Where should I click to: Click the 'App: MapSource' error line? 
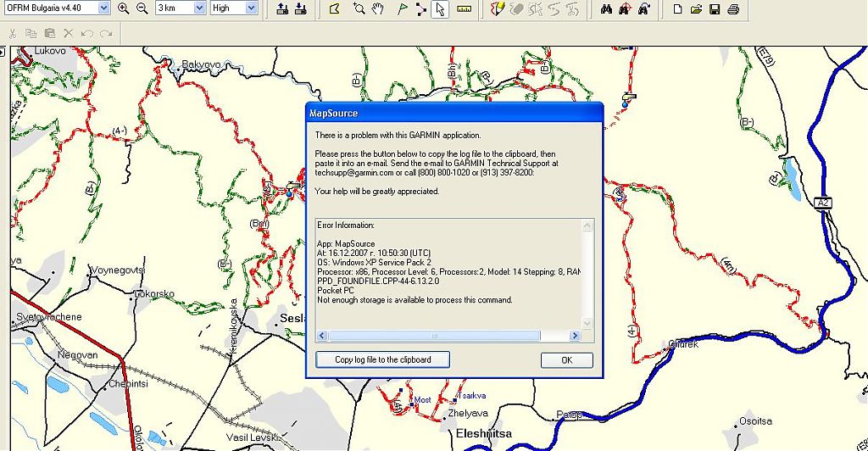coord(346,243)
